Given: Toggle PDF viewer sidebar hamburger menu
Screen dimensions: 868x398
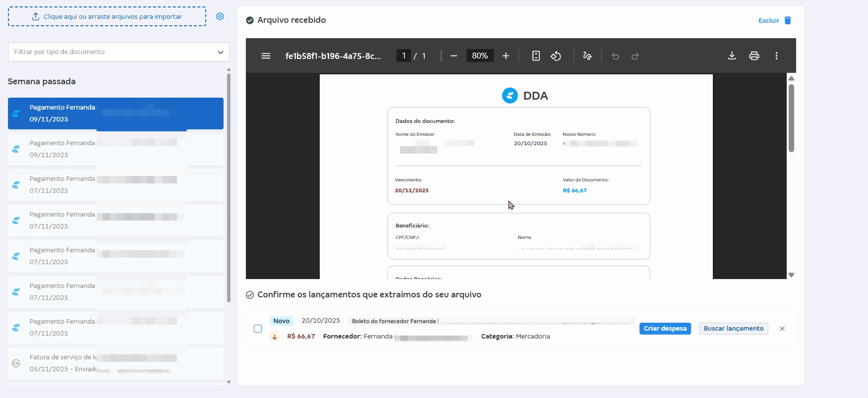Looking at the screenshot, I should pyautogui.click(x=266, y=56).
